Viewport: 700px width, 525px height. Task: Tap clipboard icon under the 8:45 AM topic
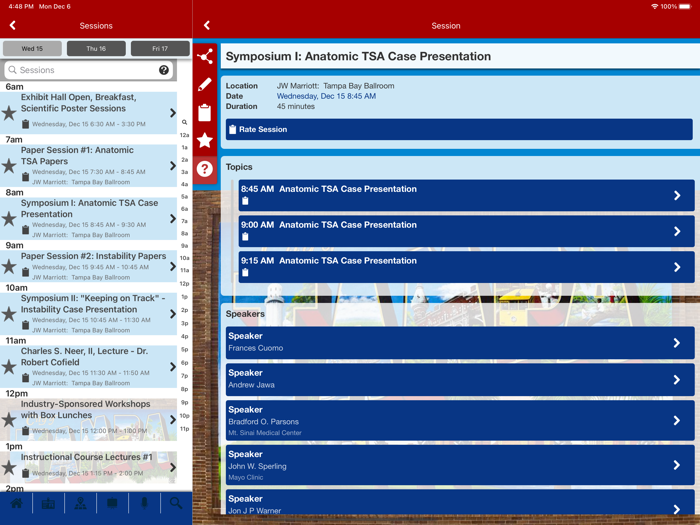point(245,201)
